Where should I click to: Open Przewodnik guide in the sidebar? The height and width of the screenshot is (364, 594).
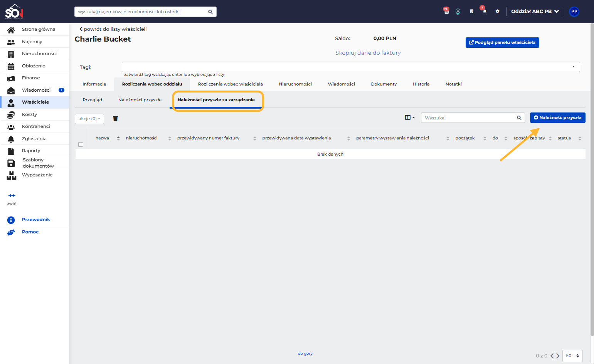click(x=35, y=220)
